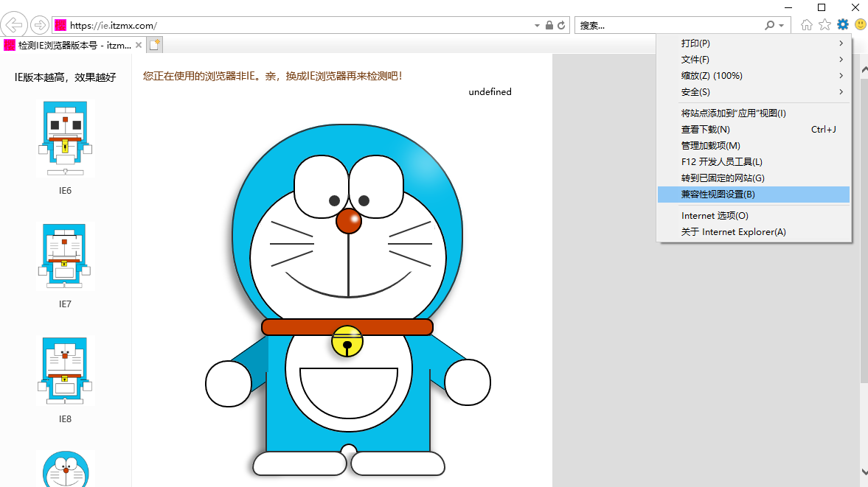Click the security lock icon in address bar
The width and height of the screenshot is (868, 487).
click(x=549, y=26)
